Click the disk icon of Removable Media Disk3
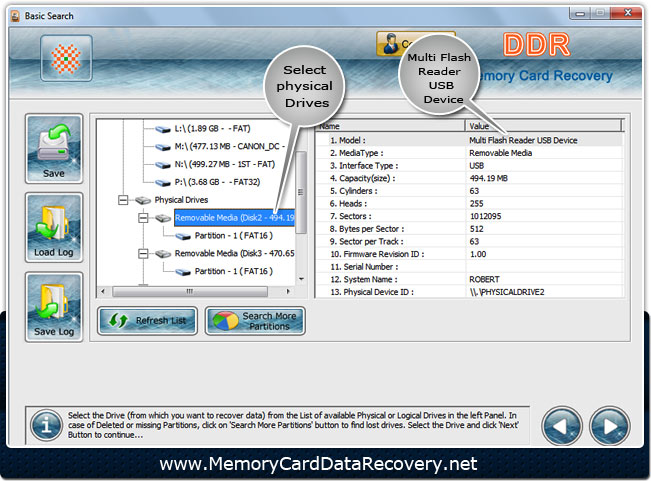This screenshot has width=651, height=481. [163, 254]
